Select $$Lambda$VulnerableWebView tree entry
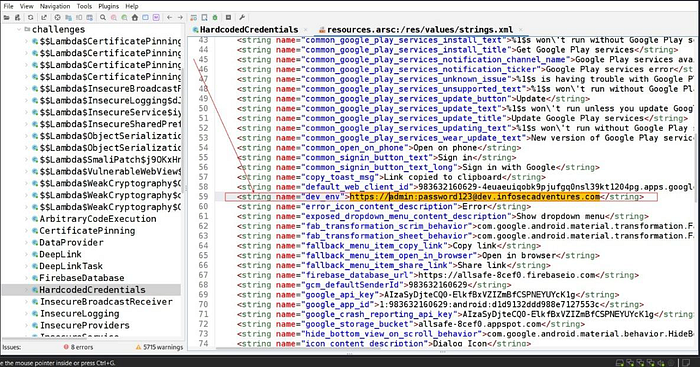The image size is (700, 367). [x=110, y=172]
